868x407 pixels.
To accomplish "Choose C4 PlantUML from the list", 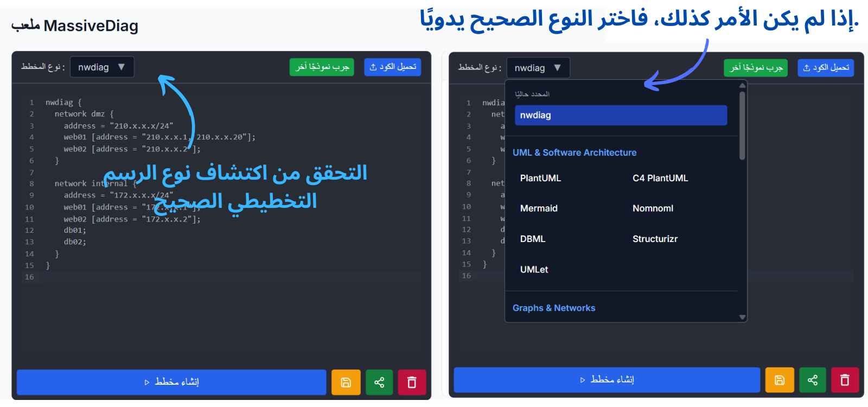I will coord(660,178).
